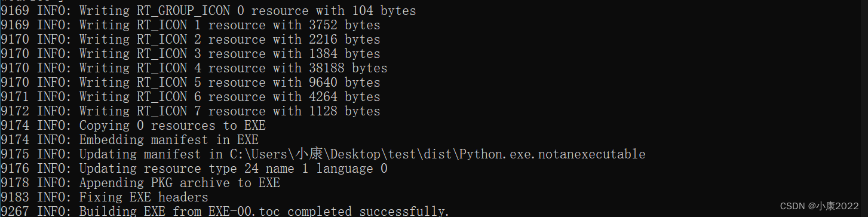Click the 'Copying 0 resources to EXE' line
The height and width of the screenshot is (217, 868).
133,126
